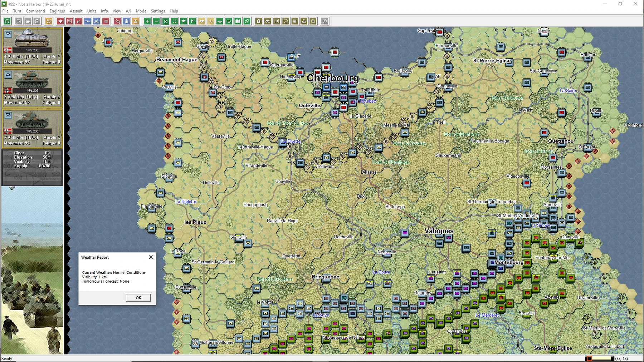Screen dimensions: 644x362
Task: Open the Assault menu
Action: 76,11
